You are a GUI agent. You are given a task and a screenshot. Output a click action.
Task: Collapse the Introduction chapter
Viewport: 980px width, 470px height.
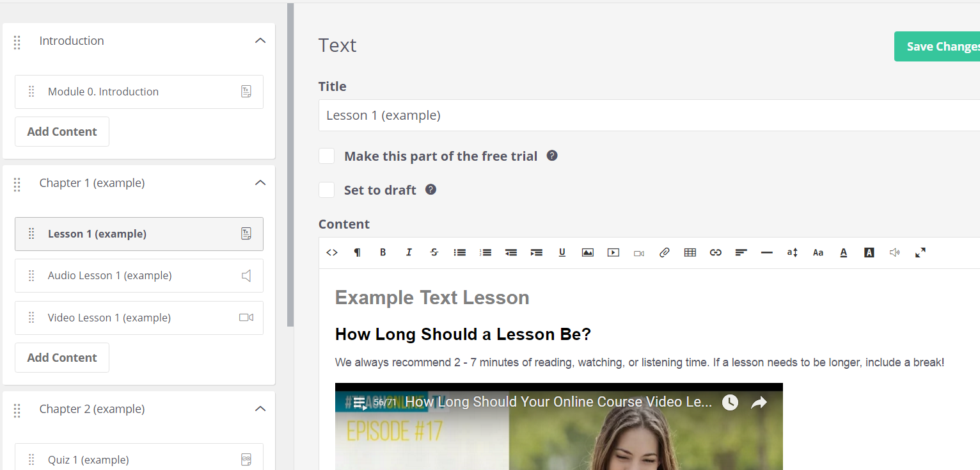click(x=260, y=40)
